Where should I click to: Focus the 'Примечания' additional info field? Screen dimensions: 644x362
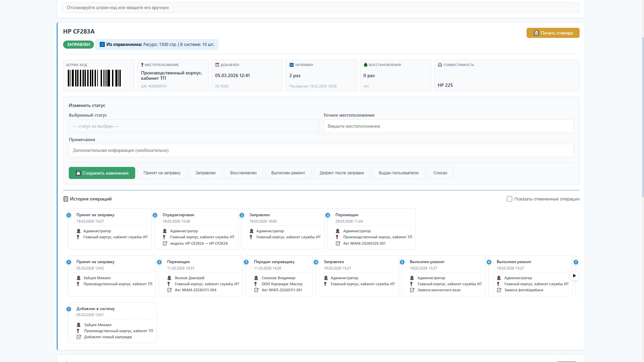point(321,150)
